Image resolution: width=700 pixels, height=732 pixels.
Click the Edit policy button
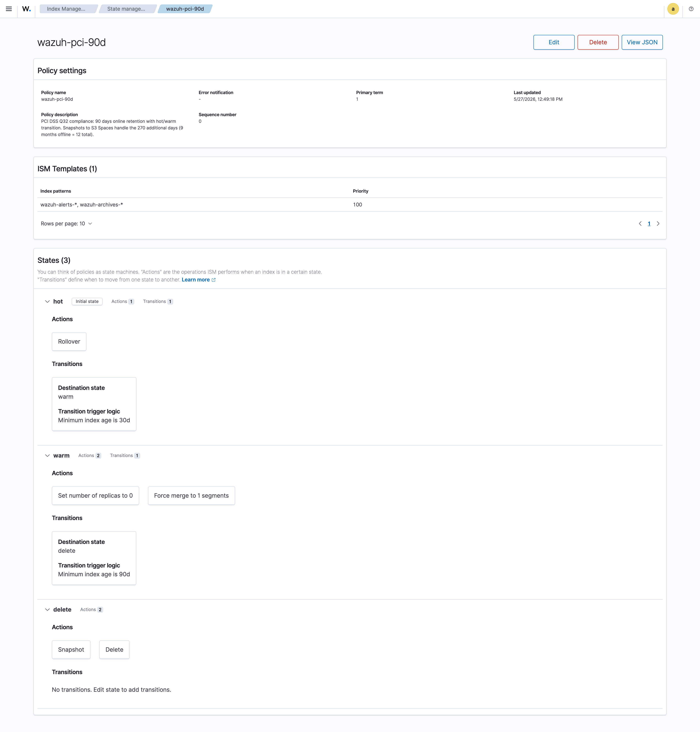[554, 42]
